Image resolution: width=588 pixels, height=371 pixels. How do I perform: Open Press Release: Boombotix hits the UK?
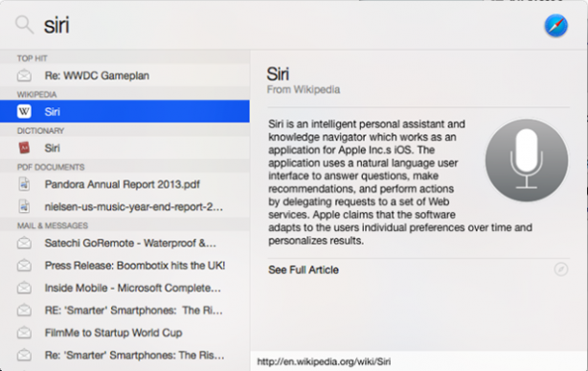tap(124, 266)
